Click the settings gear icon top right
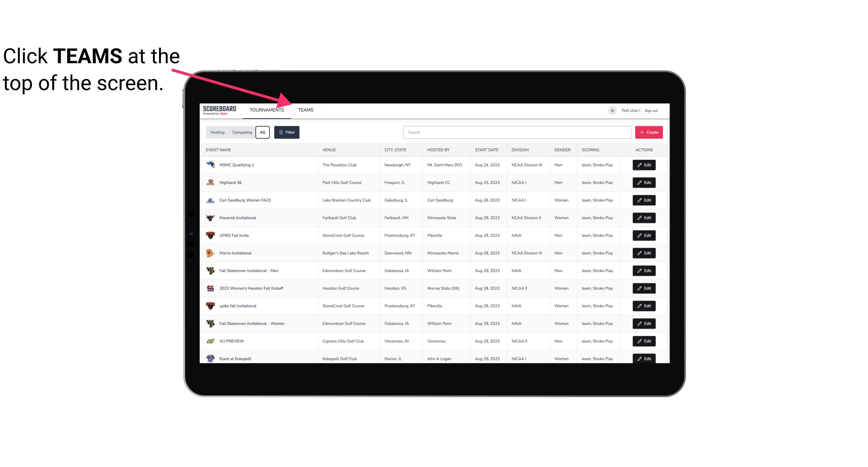 click(612, 110)
